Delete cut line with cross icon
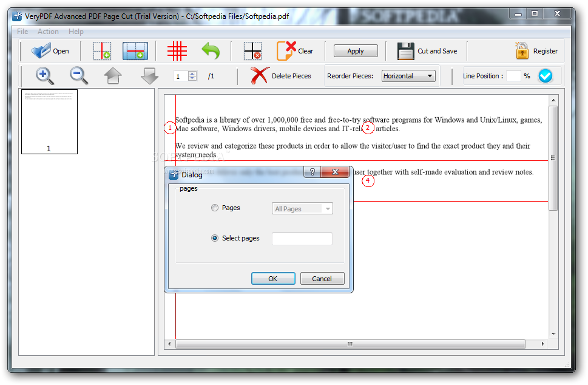 (x=252, y=50)
